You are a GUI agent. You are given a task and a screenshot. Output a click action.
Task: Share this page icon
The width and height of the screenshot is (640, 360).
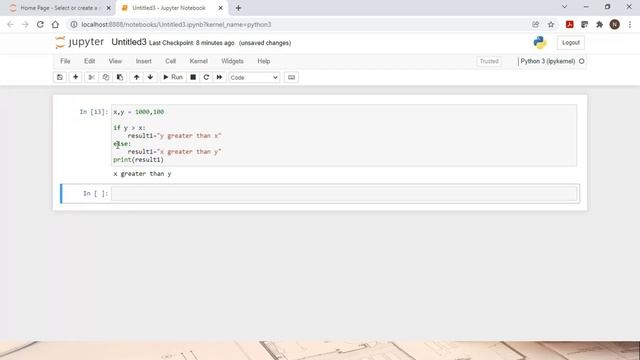536,25
